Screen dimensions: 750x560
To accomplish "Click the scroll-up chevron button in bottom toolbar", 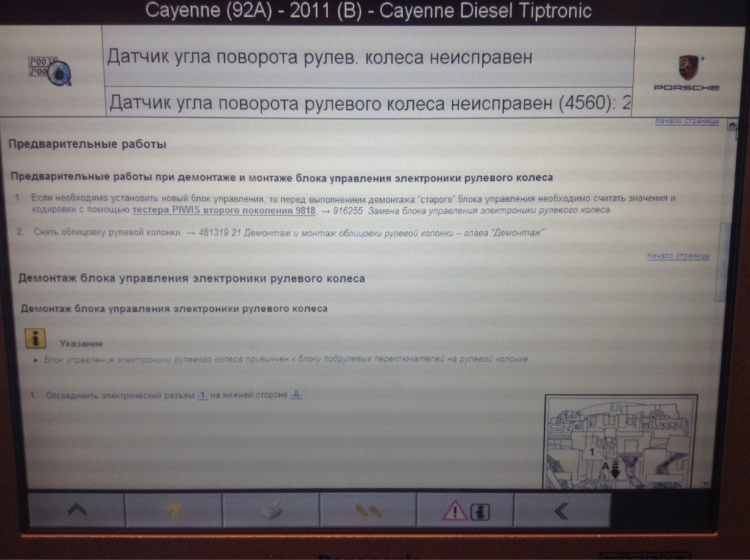I will 75,510.
